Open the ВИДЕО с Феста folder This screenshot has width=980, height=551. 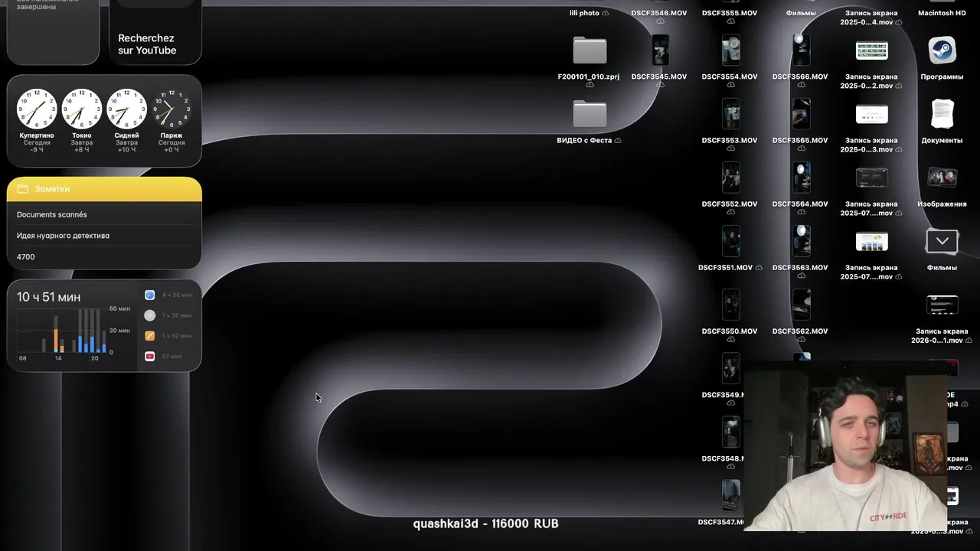pyautogui.click(x=590, y=115)
